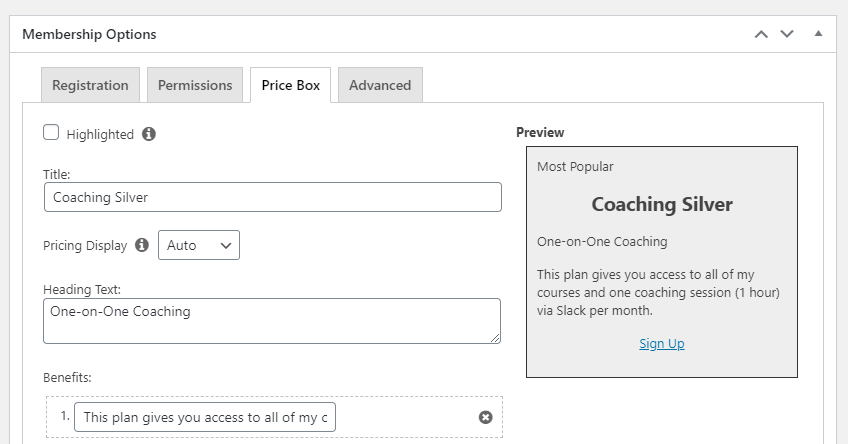Click the info icon beside Highlighted
Screen dimensions: 848x444
pyautogui.click(x=149, y=134)
